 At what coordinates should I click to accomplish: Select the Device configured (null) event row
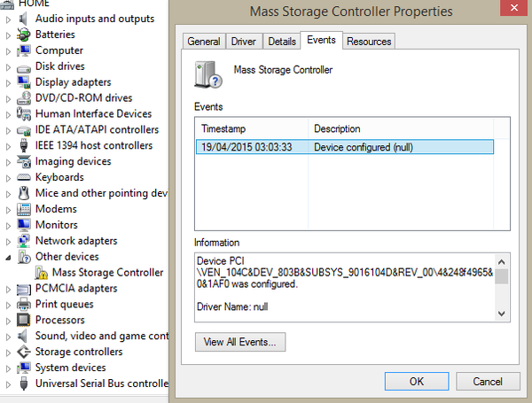341,147
